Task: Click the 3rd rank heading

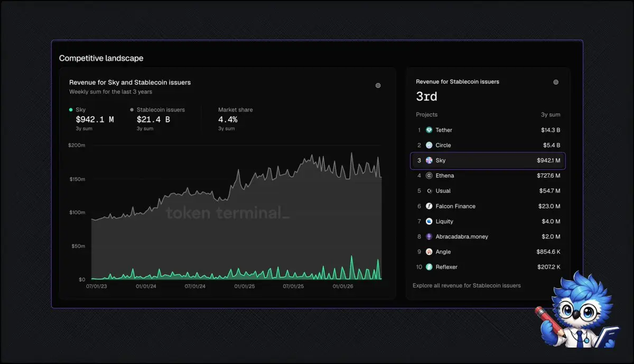Action: point(426,97)
